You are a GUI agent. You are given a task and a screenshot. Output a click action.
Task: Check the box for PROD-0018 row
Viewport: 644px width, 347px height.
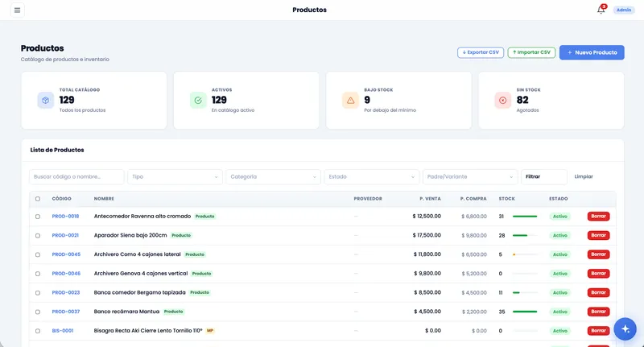tap(38, 217)
